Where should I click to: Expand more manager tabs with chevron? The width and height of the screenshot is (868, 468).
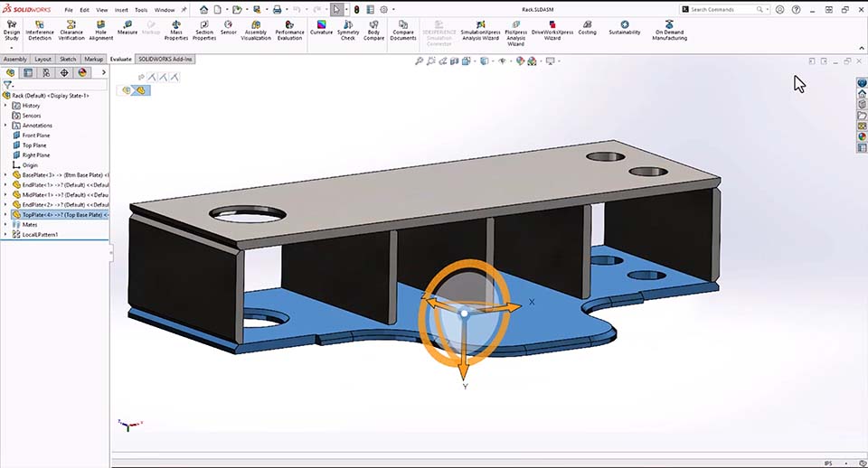click(x=103, y=72)
